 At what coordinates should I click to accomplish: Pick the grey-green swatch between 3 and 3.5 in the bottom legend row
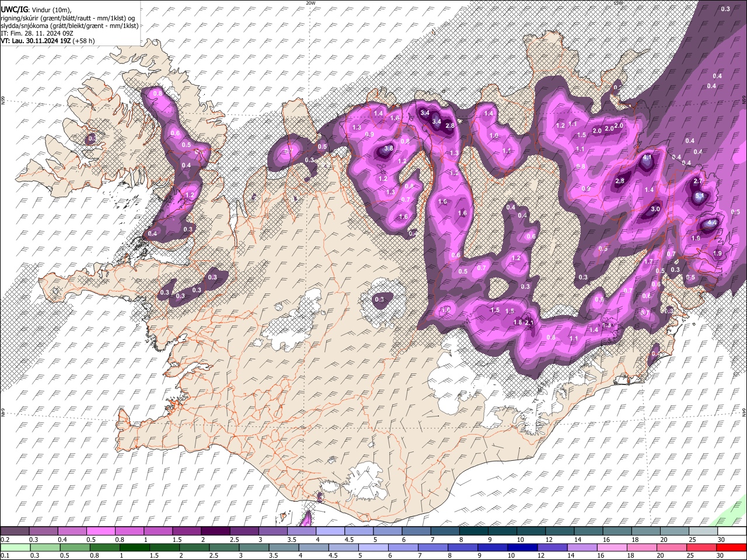[x=254, y=547]
